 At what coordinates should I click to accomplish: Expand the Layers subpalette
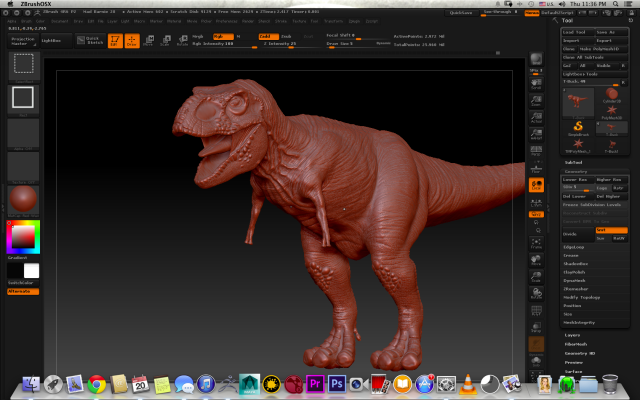pos(573,335)
